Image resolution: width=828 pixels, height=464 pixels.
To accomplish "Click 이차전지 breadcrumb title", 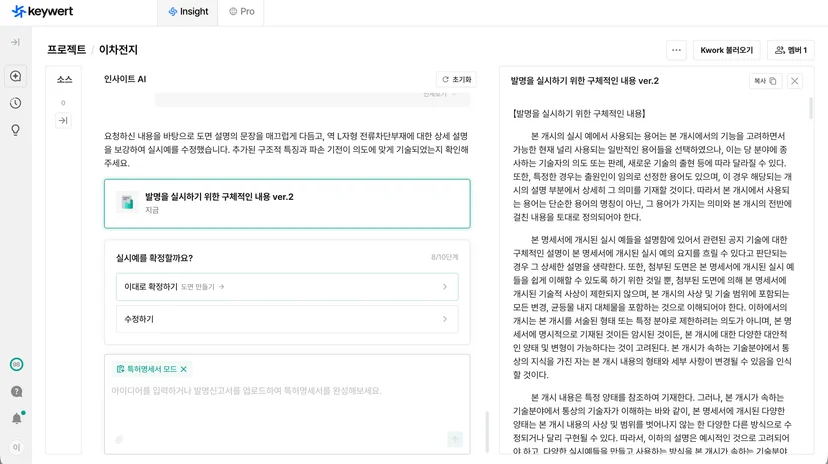I will (x=118, y=50).
